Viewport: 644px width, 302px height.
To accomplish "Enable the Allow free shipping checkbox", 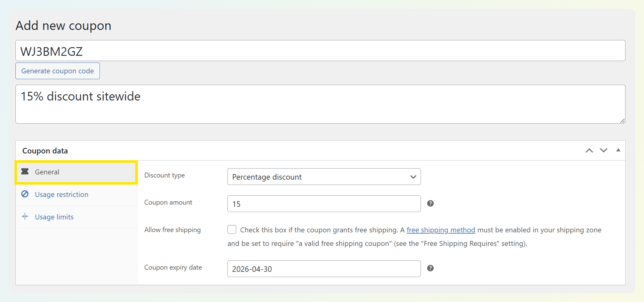I will [232, 230].
